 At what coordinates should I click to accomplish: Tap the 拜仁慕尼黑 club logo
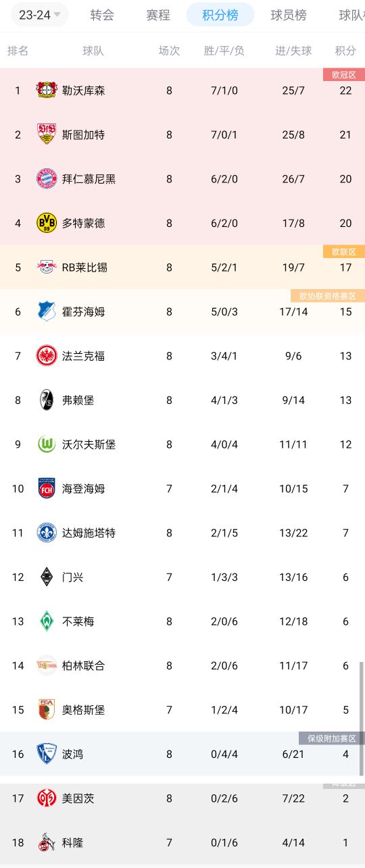[47, 179]
